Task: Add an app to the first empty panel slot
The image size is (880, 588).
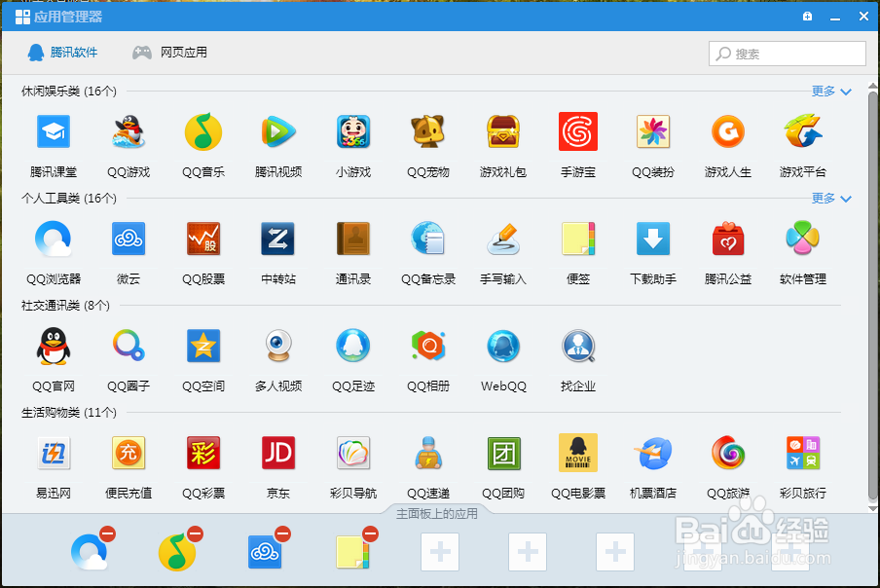Action: [x=440, y=552]
